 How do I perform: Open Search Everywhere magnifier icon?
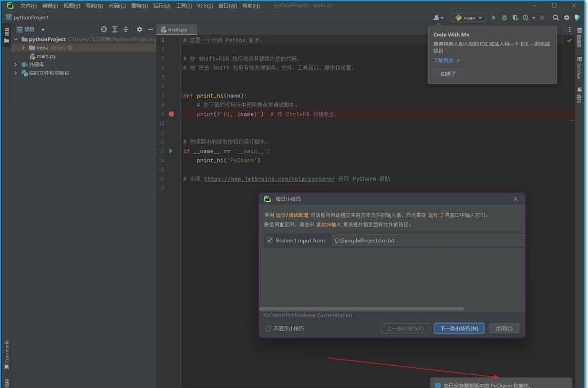pyautogui.click(x=556, y=18)
